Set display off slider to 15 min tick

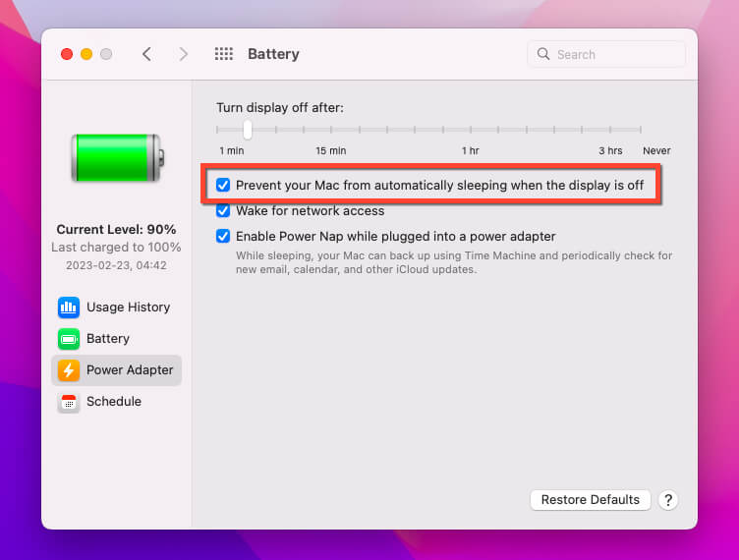[331, 129]
